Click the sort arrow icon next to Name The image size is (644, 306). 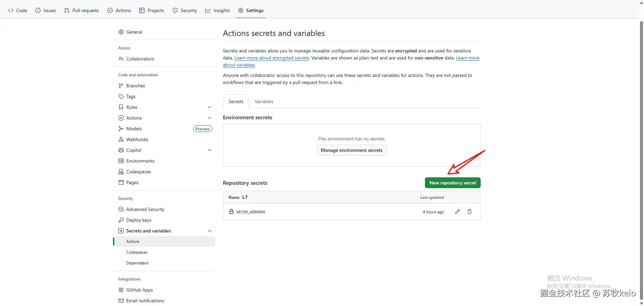245,198
